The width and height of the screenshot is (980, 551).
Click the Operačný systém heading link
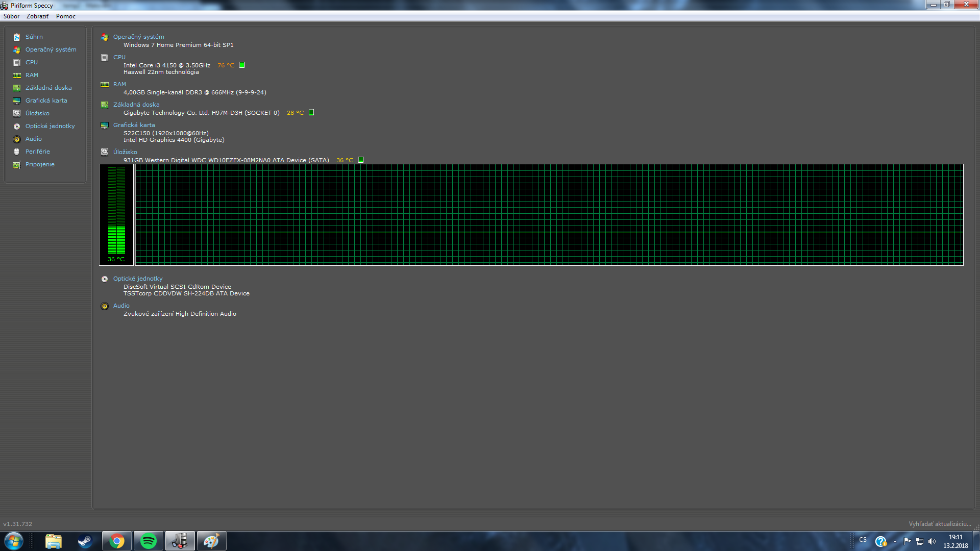138,37
